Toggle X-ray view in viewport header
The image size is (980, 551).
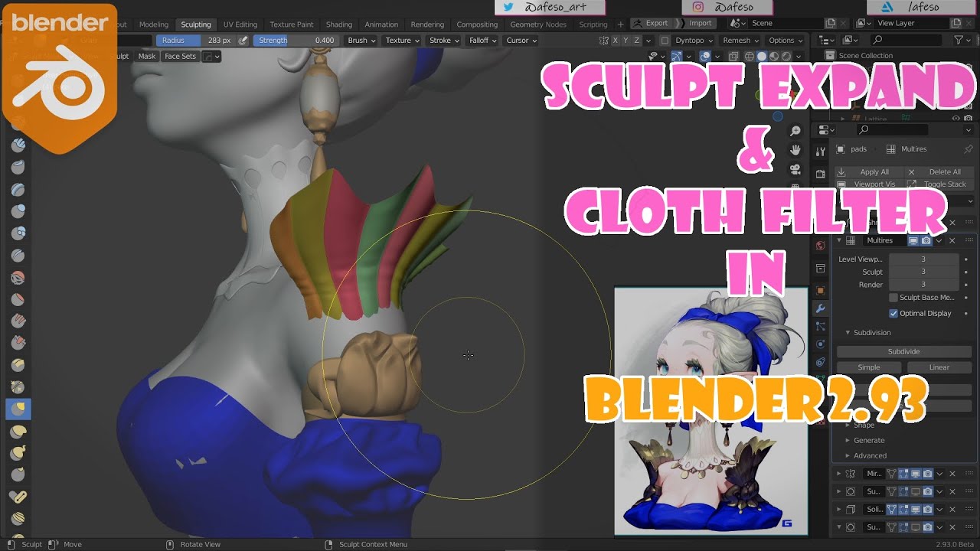733,56
